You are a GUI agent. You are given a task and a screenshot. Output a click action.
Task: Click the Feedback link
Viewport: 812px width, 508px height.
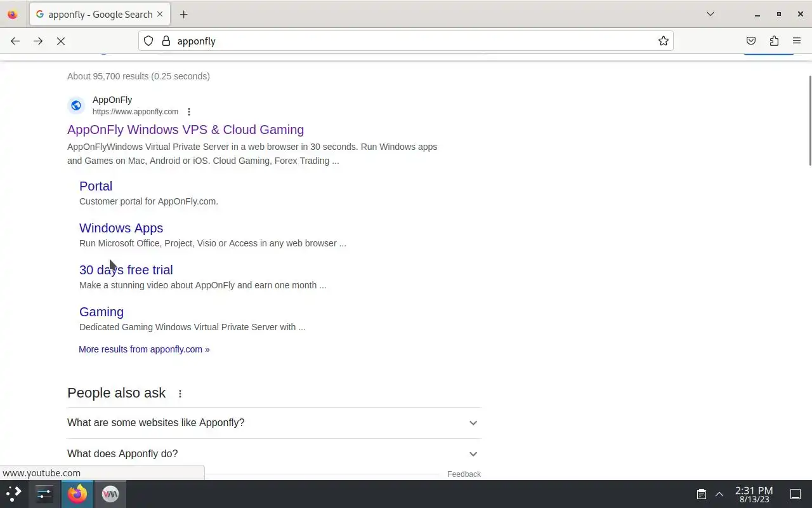[464, 474]
